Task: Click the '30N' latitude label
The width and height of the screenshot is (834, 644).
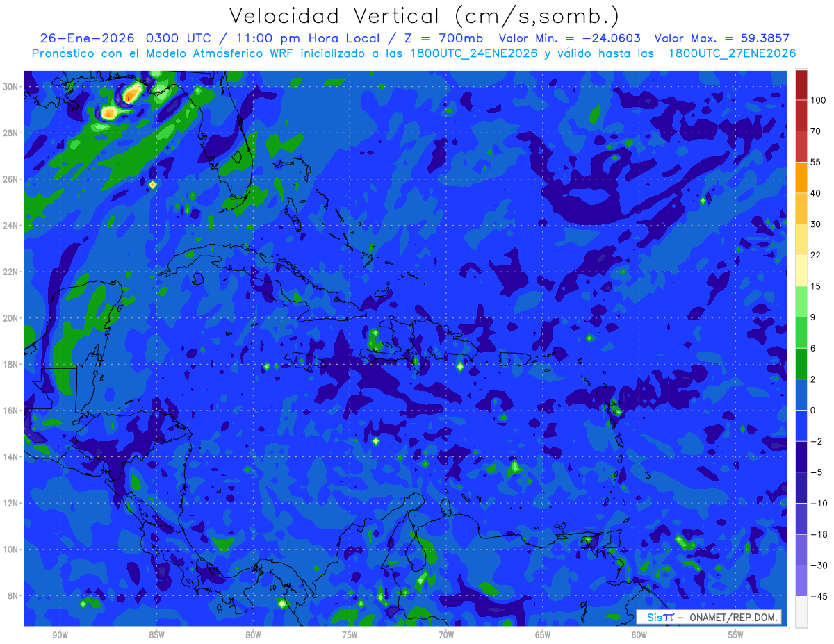Action: pyautogui.click(x=11, y=87)
